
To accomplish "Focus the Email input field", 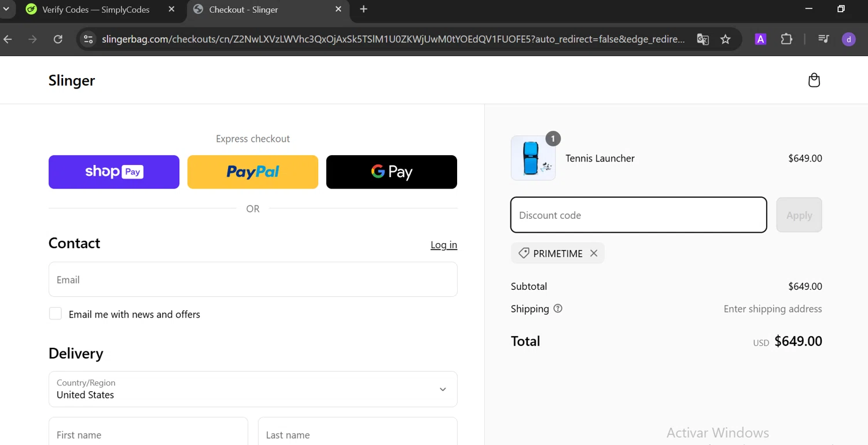I will (253, 279).
